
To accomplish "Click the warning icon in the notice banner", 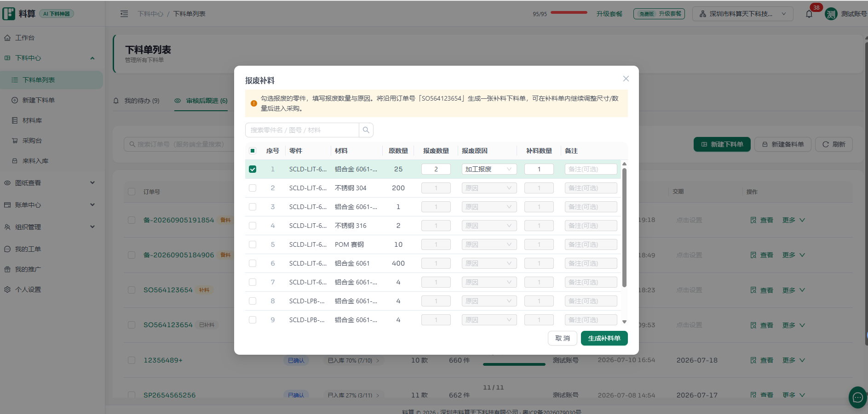I will pos(253,103).
